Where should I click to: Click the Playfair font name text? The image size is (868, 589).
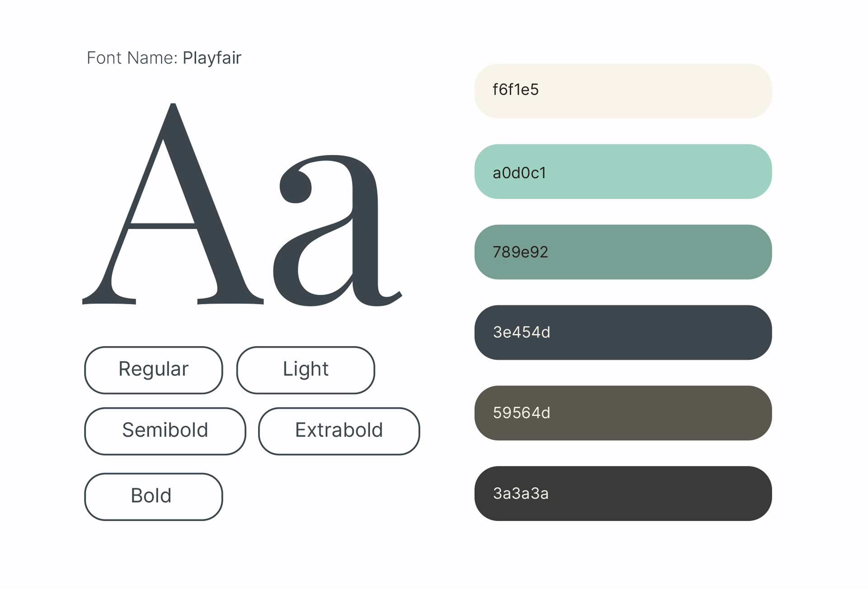(x=212, y=58)
